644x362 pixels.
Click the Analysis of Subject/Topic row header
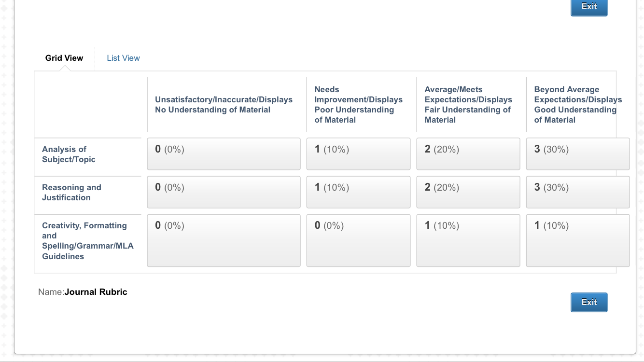pos(69,154)
